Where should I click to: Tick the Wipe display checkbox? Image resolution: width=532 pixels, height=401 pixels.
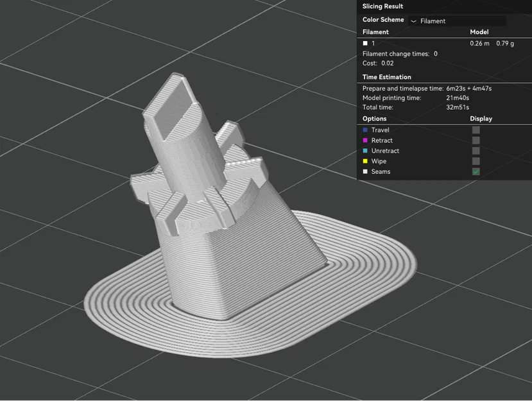coord(476,161)
